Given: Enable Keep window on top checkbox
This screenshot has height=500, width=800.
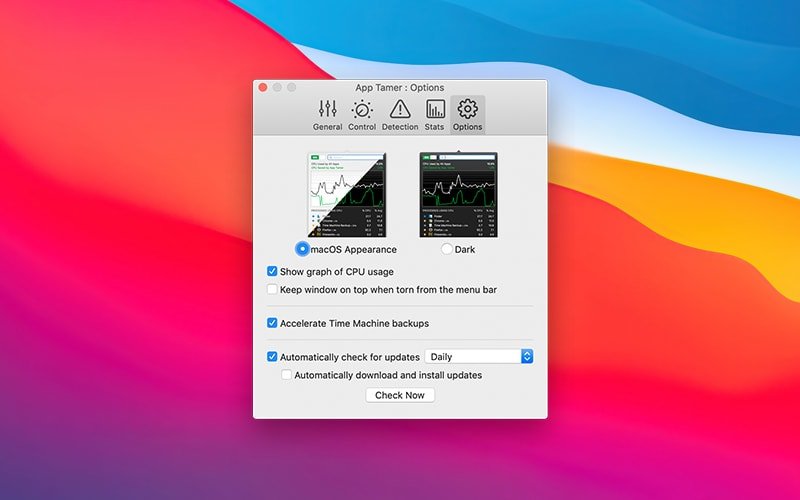Looking at the screenshot, I should tap(272, 289).
